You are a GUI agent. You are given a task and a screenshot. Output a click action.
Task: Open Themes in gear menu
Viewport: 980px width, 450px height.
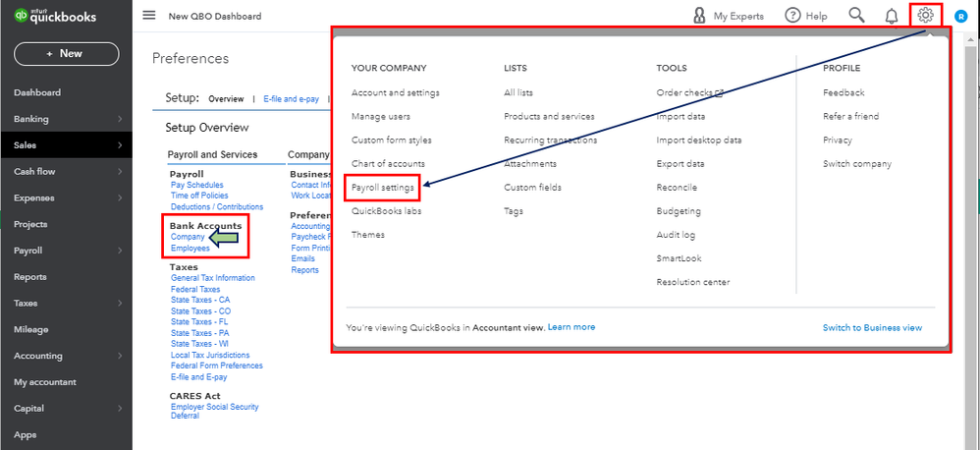click(x=368, y=235)
